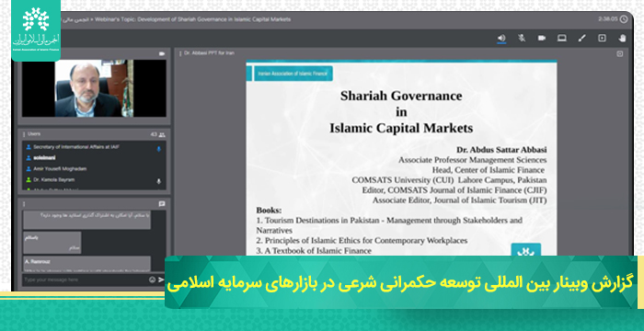Open the media play box icon
Viewport: 644px width, 331px height.
coord(602,39)
